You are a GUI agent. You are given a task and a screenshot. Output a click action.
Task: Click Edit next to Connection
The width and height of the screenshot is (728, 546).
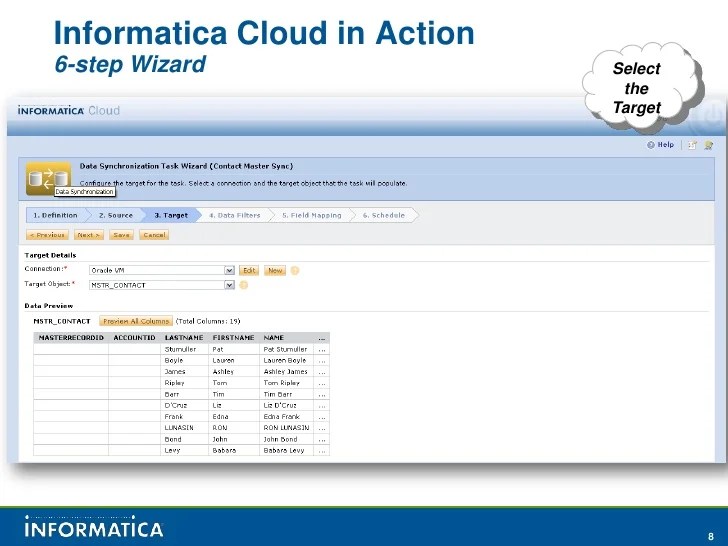coord(249,270)
